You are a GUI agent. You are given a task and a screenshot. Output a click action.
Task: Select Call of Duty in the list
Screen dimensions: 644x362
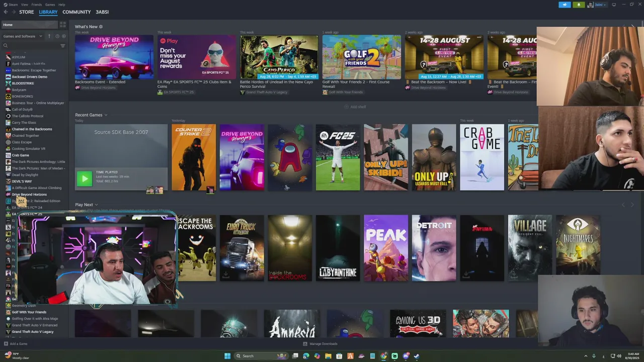(x=22, y=110)
